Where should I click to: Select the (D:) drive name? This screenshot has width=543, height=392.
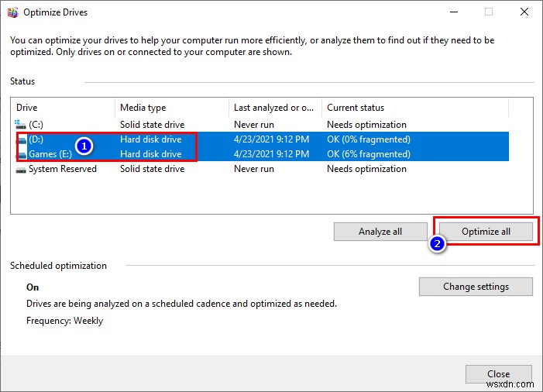[36, 139]
